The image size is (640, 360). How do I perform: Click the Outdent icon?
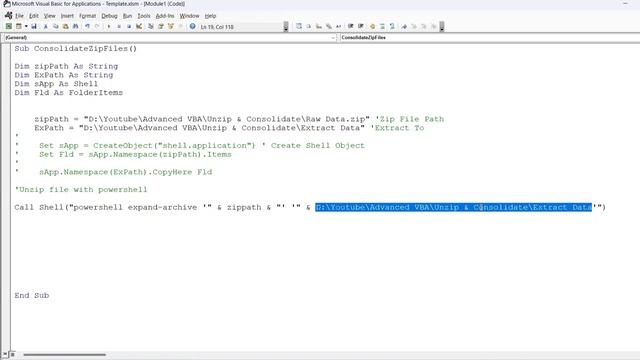tap(361, 27)
